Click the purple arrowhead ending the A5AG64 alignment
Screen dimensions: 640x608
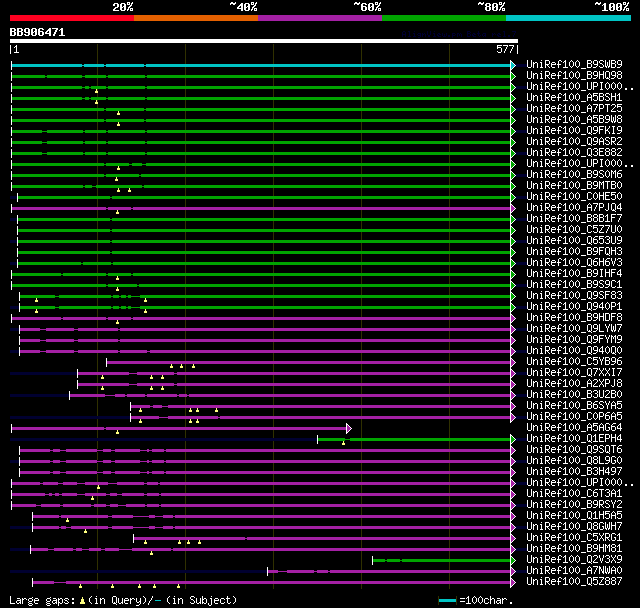348,428
